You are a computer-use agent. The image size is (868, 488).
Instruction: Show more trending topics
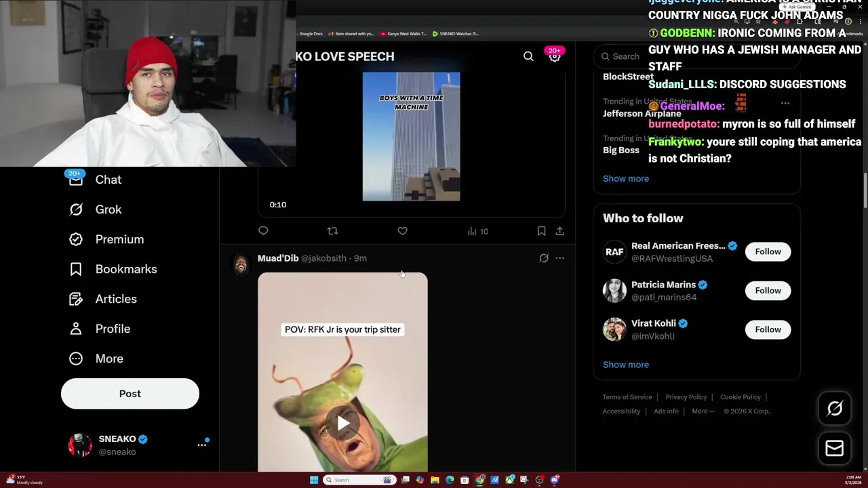coord(626,178)
